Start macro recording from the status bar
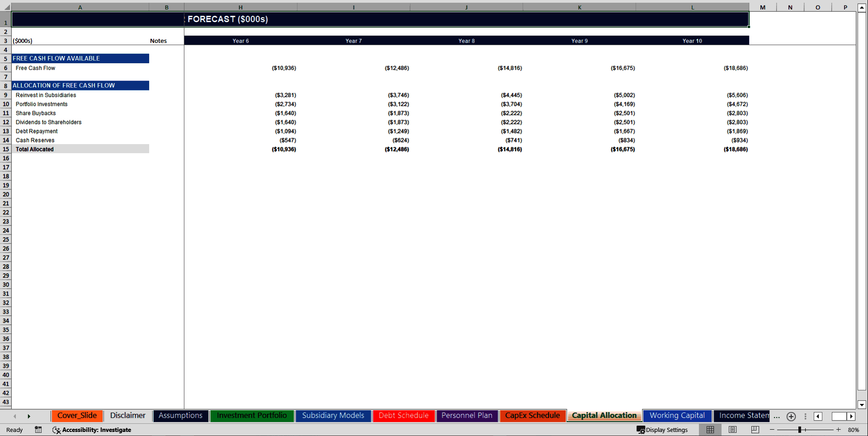 38,430
